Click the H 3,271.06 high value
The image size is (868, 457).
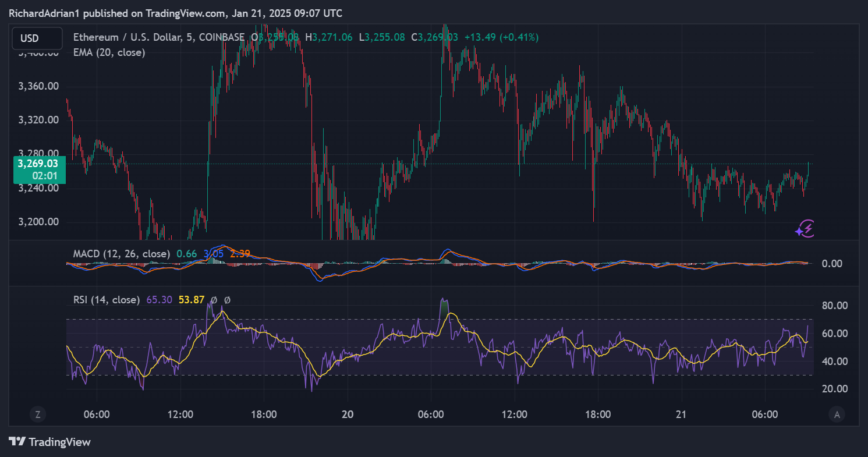tap(329, 37)
